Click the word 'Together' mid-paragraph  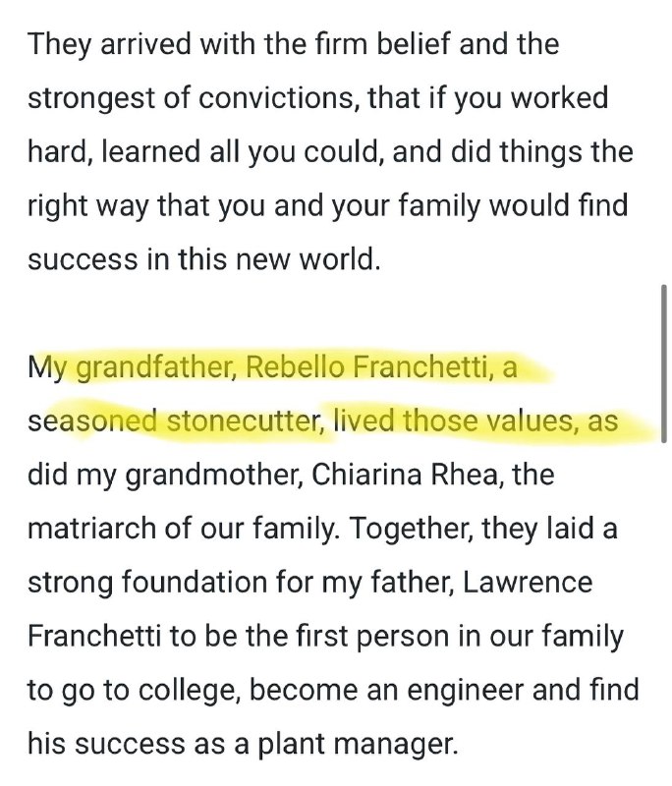coord(411,529)
